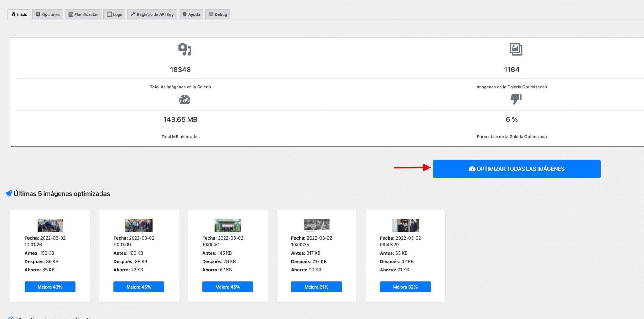This screenshot has width=644, height=319.
Task: Click the calendar icon on Planificación tab
Action: click(x=71, y=14)
